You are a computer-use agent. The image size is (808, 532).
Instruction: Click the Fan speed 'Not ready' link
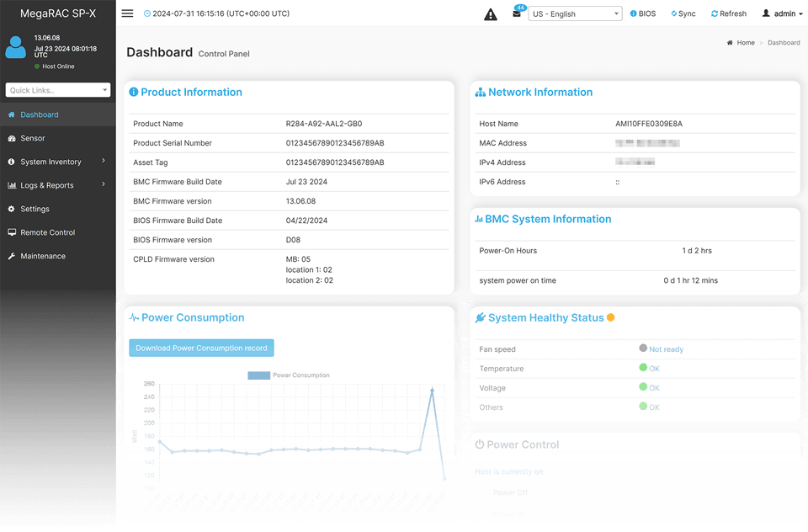[666, 349]
